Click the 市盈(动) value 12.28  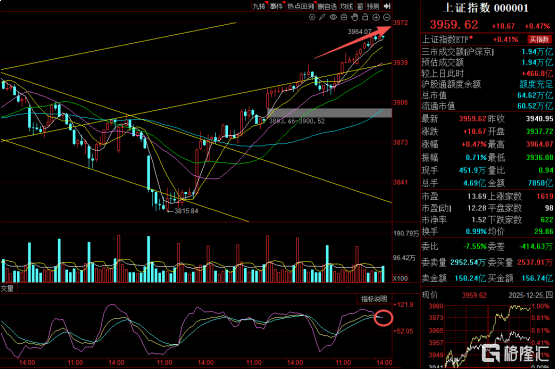point(477,208)
